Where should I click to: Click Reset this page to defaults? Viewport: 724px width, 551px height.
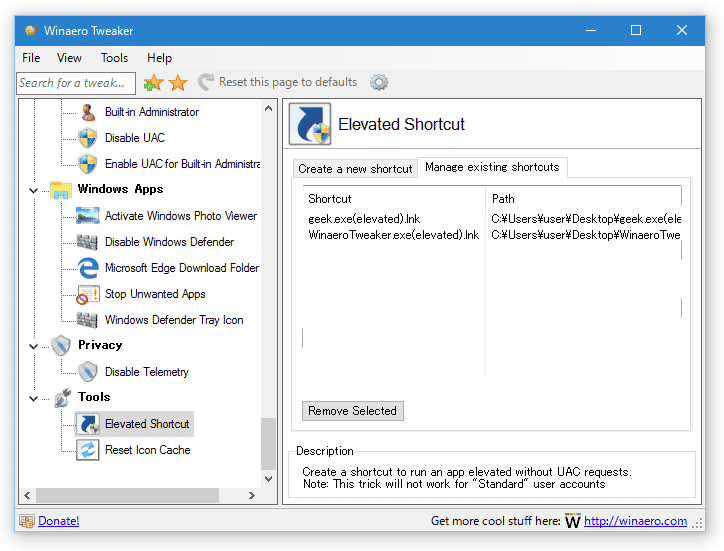[288, 82]
